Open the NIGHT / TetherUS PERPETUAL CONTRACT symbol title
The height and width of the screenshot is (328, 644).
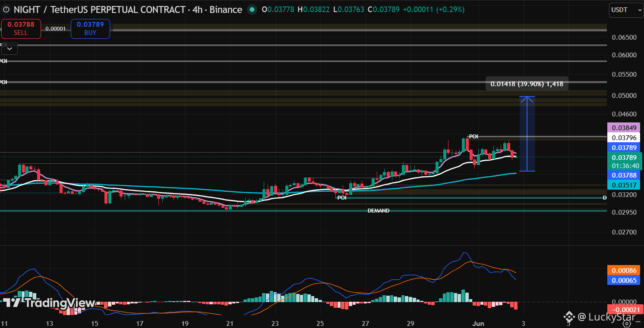(x=128, y=9)
